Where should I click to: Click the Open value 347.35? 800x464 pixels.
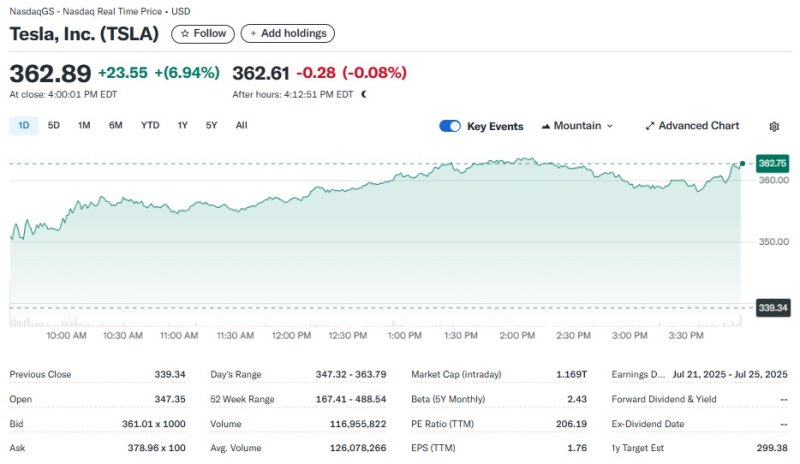tap(170, 399)
